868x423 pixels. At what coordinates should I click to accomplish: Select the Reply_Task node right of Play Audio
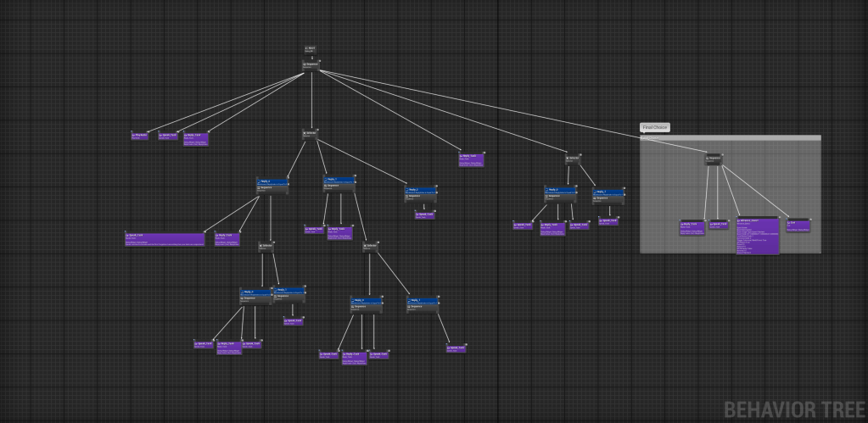pyautogui.click(x=195, y=138)
